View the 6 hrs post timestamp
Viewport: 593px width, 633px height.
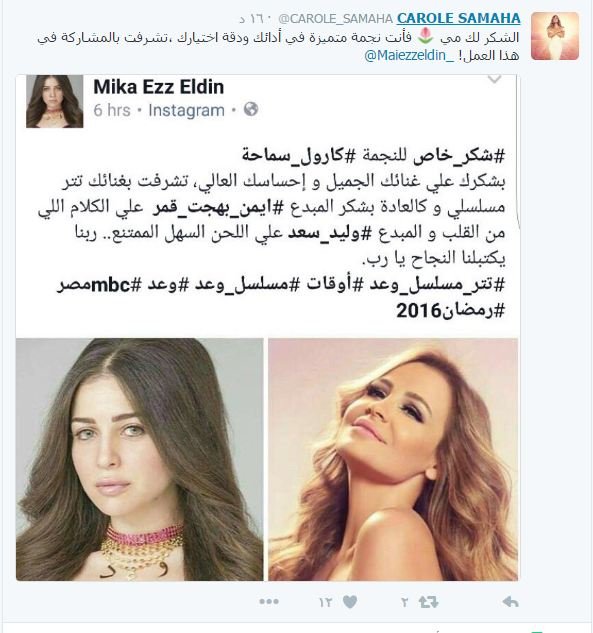point(112,110)
